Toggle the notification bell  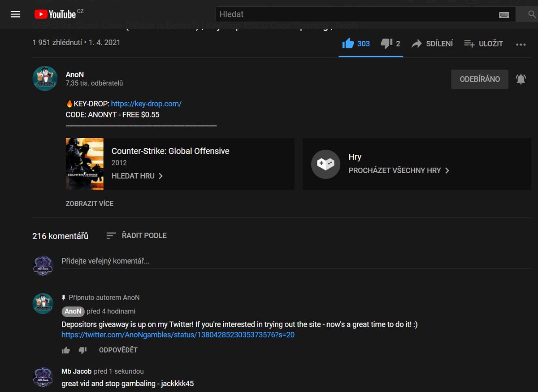521,79
